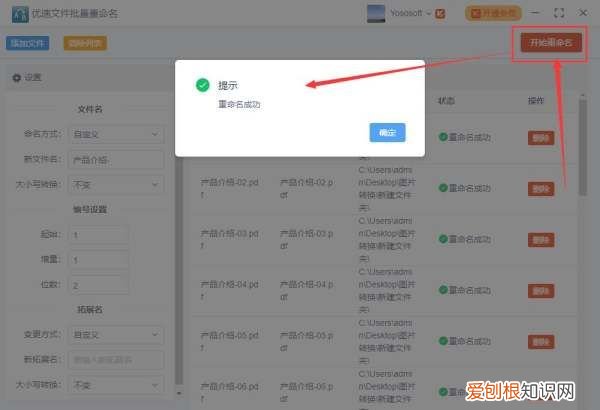Click the red 开始重命名 button
600x410 pixels.
[551, 42]
